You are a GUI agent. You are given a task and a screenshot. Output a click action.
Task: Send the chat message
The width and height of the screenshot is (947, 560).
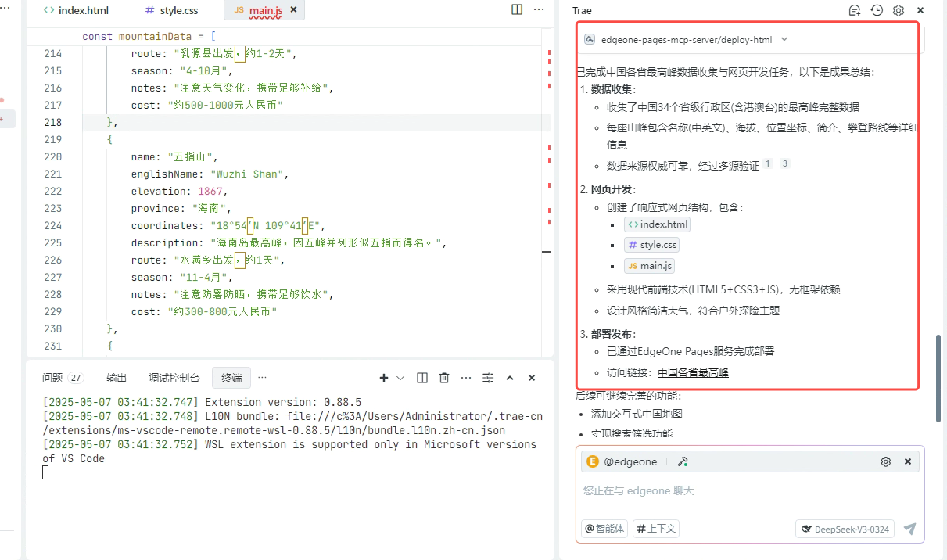(x=909, y=529)
